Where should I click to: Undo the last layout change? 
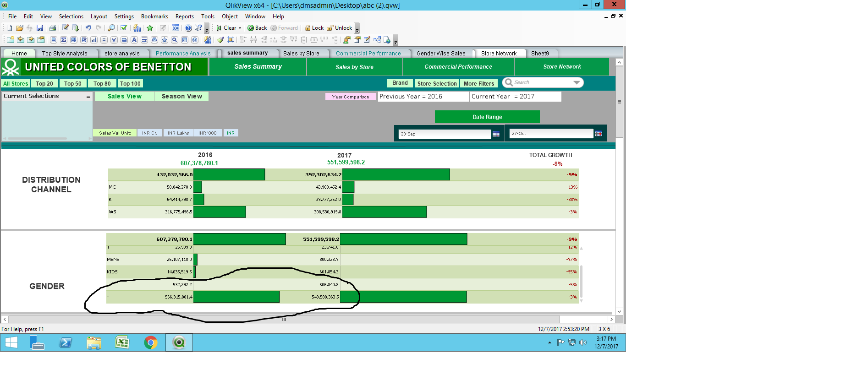click(88, 28)
